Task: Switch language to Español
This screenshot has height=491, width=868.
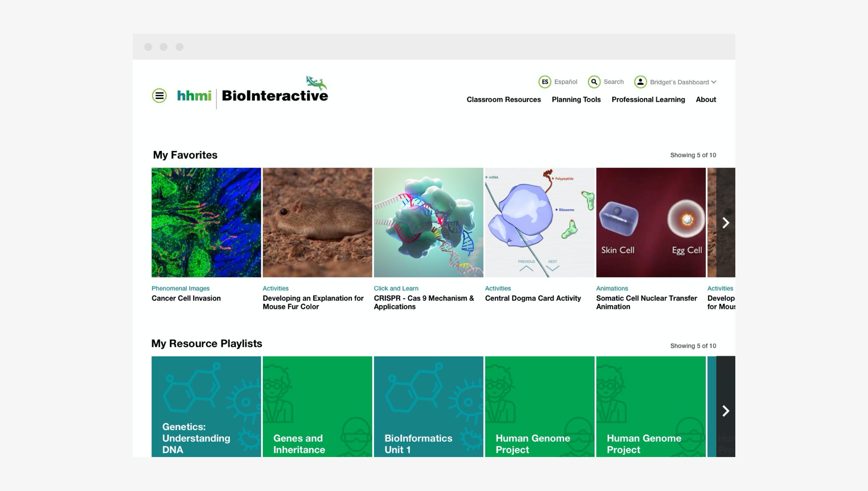Action: (x=565, y=82)
